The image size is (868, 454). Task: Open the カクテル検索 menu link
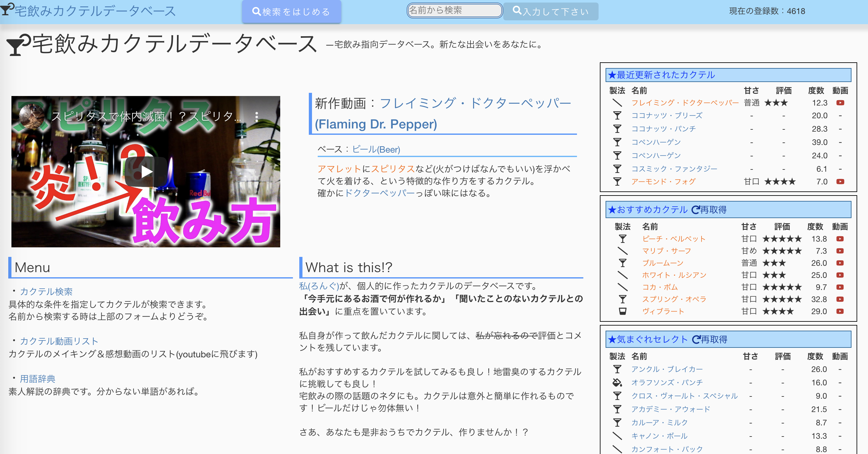[x=46, y=292]
